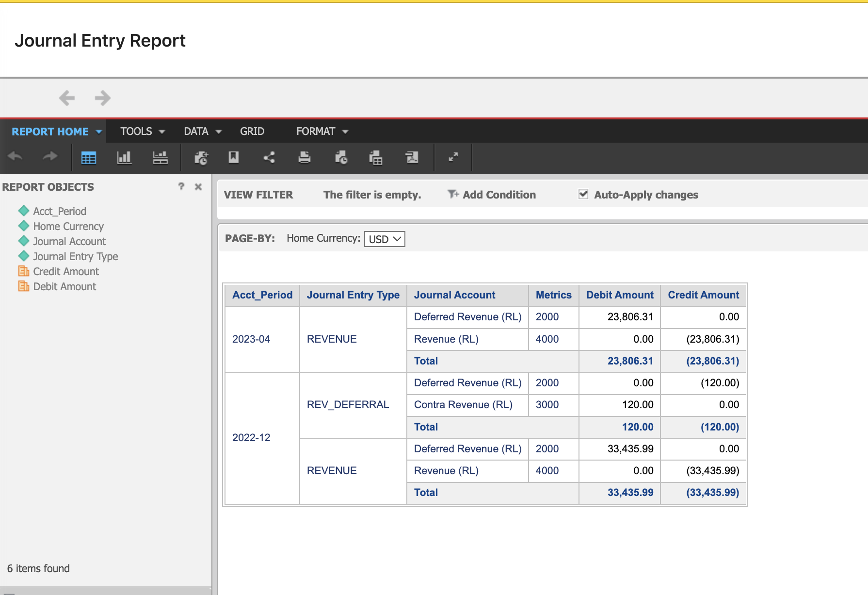Select Home Currency attribute in Report Objects
Image resolution: width=868 pixels, height=595 pixels.
[x=68, y=226]
